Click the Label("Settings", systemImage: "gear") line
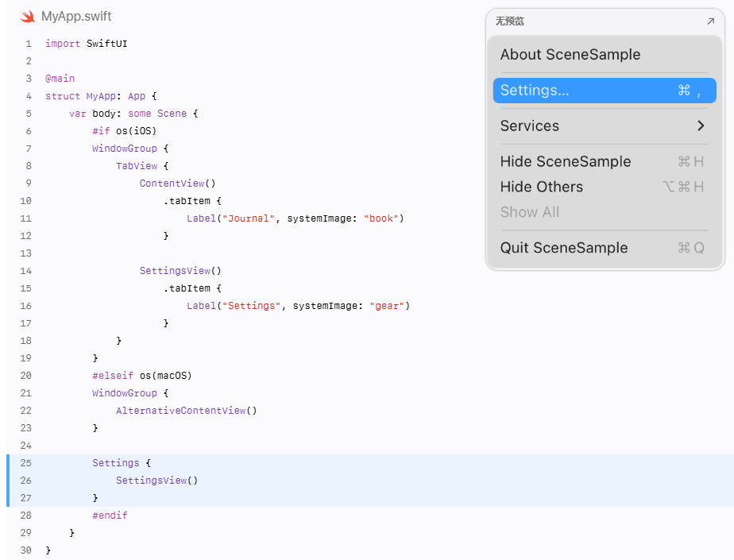 point(298,306)
